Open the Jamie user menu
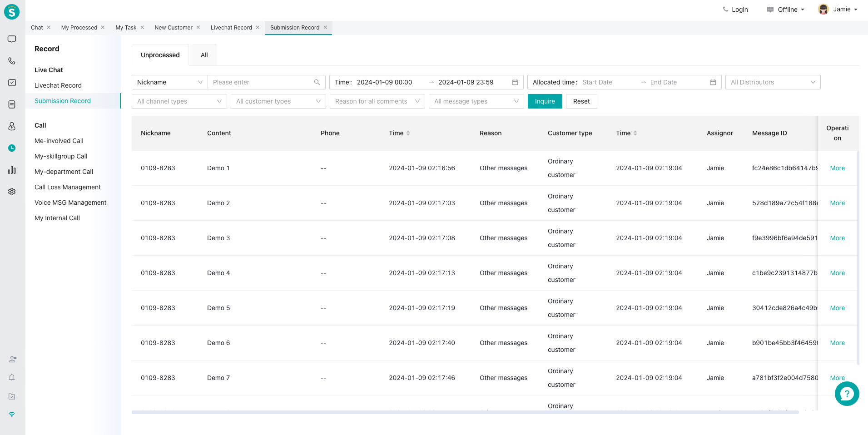The height and width of the screenshot is (435, 868). pyautogui.click(x=838, y=9)
